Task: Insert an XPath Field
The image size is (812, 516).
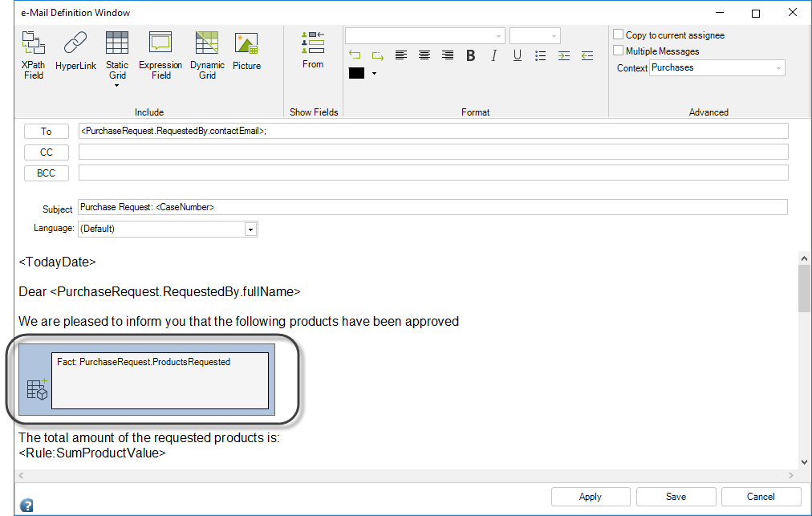Action: tap(33, 55)
